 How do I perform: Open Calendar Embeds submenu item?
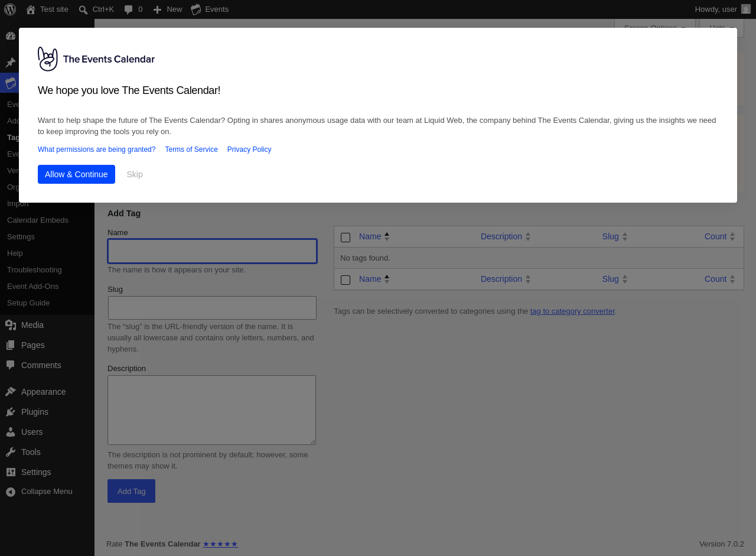(38, 220)
